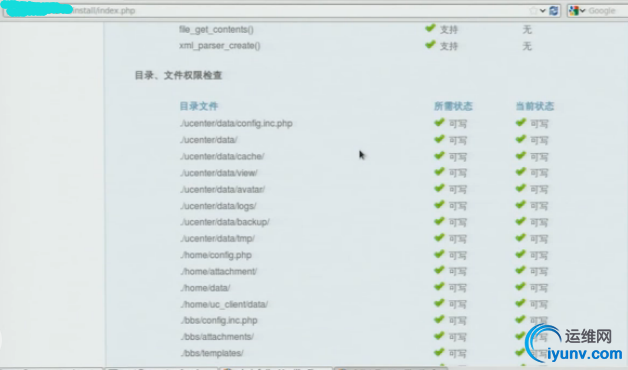Select the ./home/attachment/ path
The image size is (628, 370).
(218, 271)
